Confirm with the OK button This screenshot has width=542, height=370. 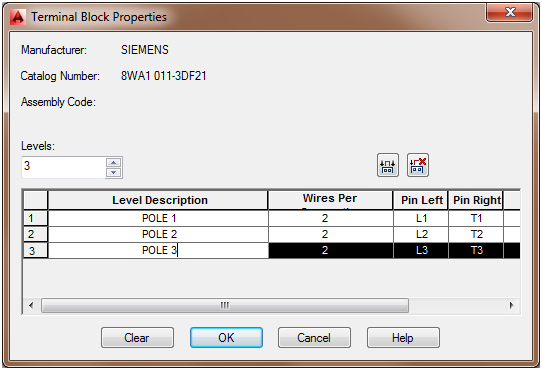coord(226,337)
